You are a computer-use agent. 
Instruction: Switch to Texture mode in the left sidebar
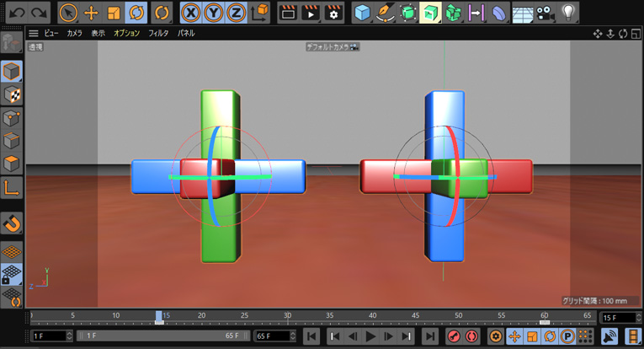12,94
